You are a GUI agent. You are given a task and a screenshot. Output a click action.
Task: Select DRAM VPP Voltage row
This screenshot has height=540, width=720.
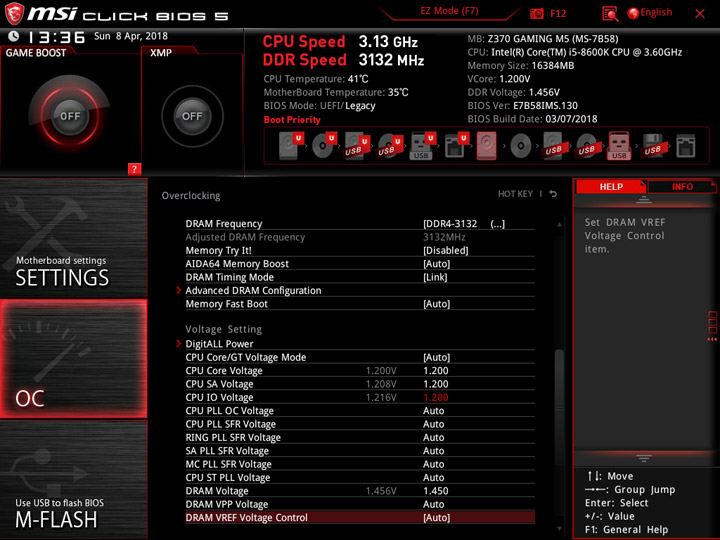360,504
